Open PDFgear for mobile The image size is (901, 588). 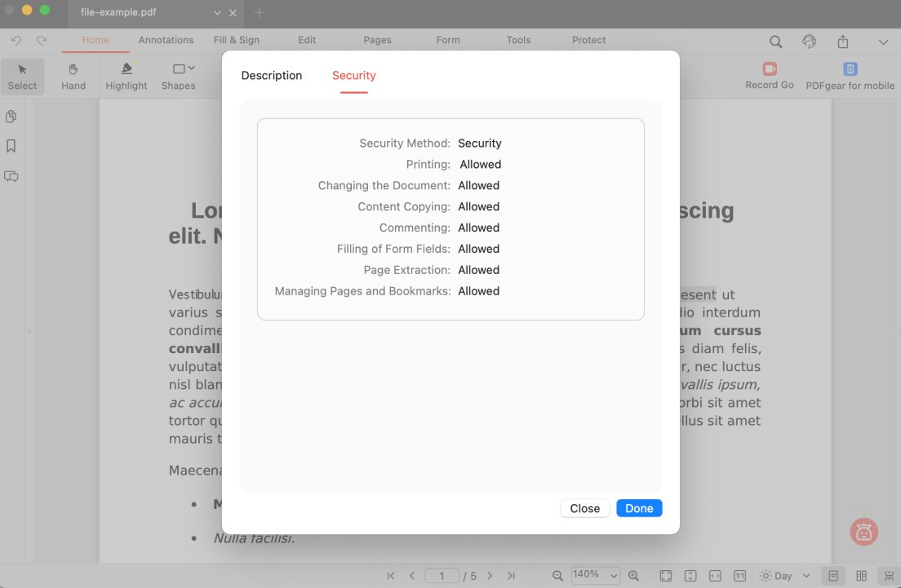click(x=850, y=76)
